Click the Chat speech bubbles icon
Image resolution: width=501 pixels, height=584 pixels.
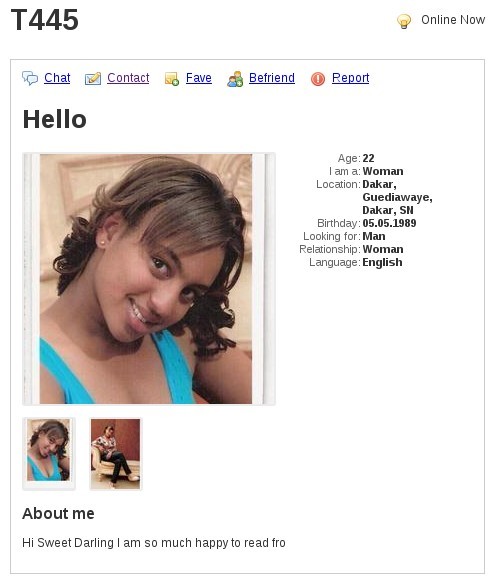(x=30, y=78)
